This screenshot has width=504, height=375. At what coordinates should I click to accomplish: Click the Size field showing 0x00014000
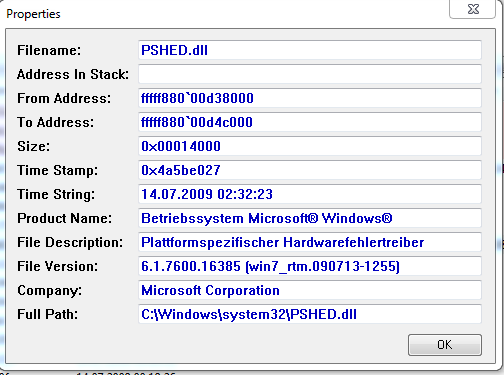310,146
